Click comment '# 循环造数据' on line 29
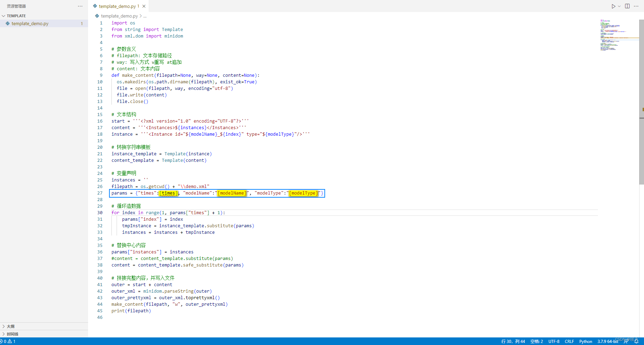The image size is (644, 345). pos(126,206)
